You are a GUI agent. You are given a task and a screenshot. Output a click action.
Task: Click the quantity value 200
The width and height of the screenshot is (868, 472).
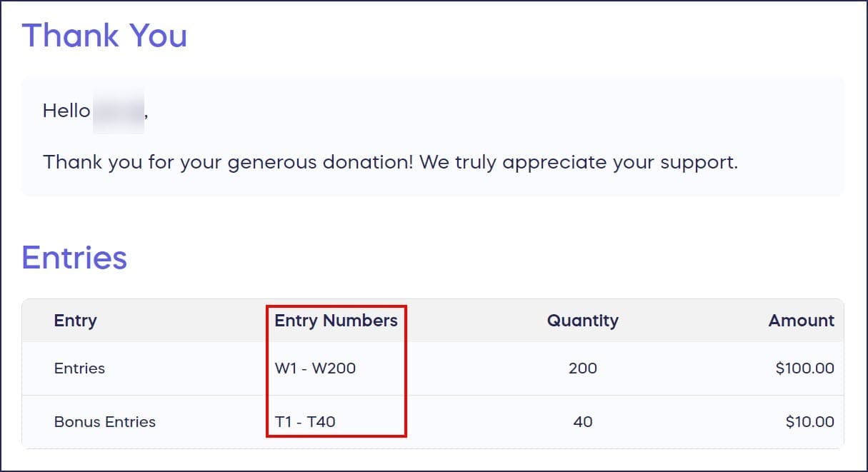582,368
